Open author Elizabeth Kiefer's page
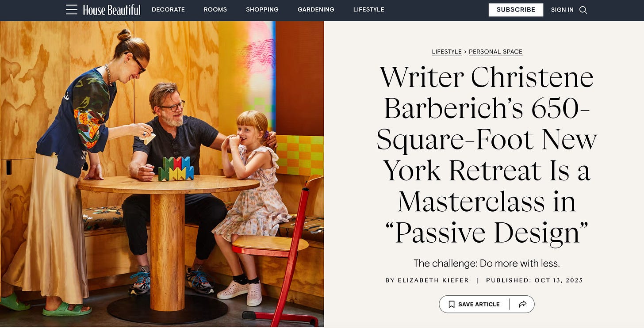The width and height of the screenshot is (644, 328). click(x=433, y=280)
